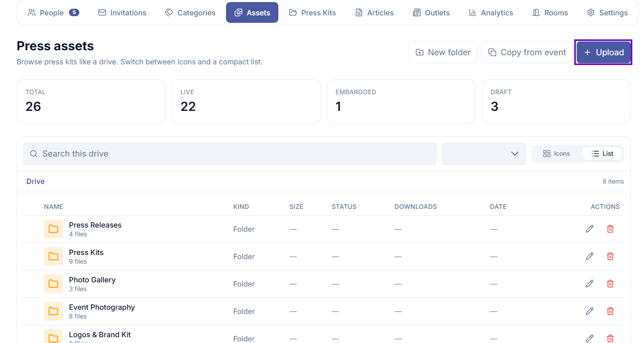Go to the Invitations tab
Screen dimensions: 644x343
(122, 12)
